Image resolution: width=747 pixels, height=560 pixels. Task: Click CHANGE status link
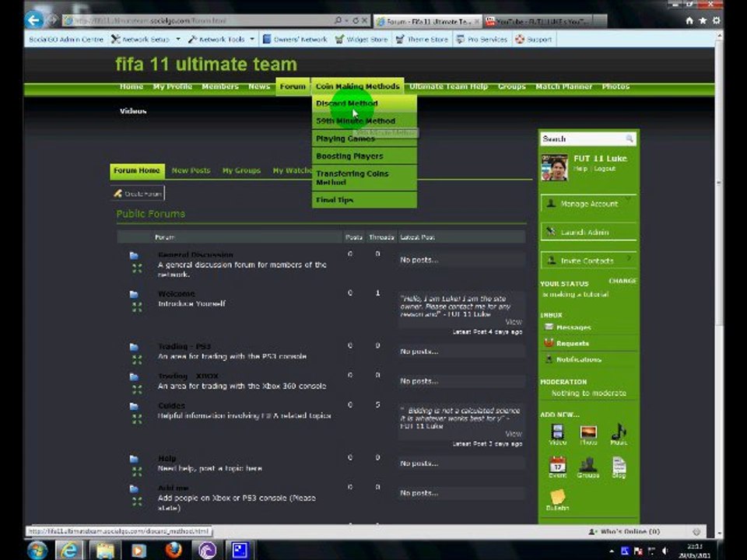[622, 281]
